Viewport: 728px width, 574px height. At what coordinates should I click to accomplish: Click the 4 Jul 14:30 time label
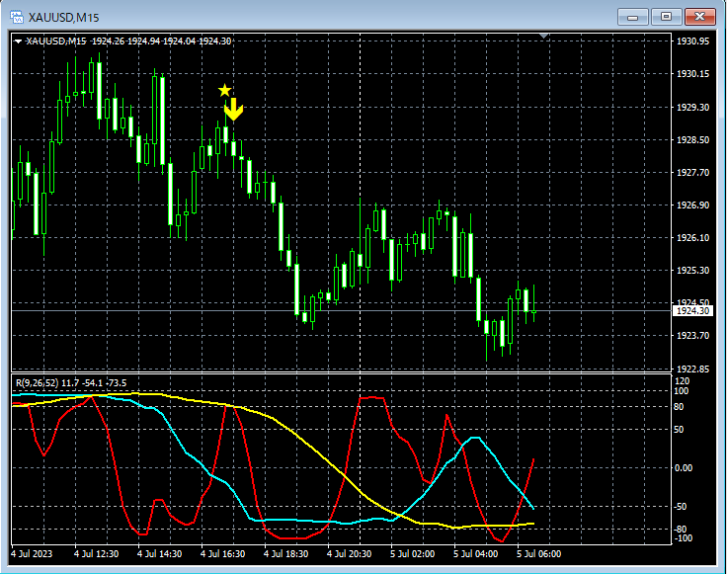(x=160, y=554)
